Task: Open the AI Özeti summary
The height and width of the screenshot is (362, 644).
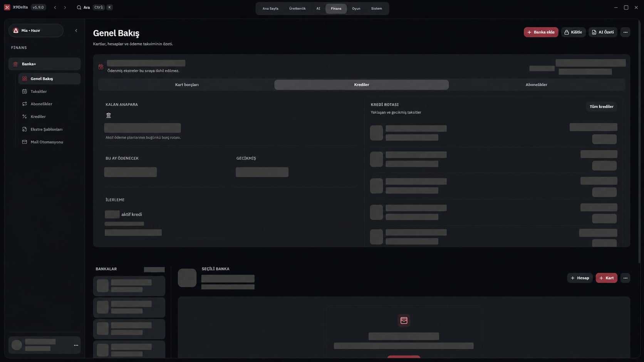Action: 603,32
